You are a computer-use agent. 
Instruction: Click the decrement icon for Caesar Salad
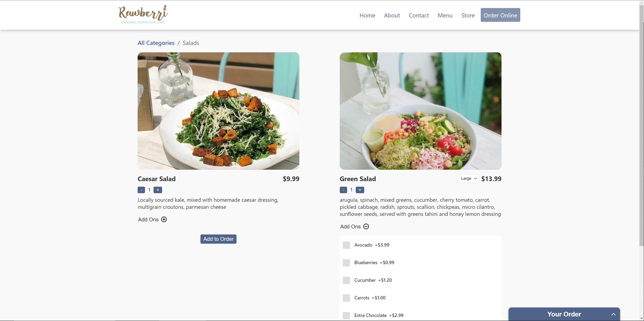click(141, 190)
